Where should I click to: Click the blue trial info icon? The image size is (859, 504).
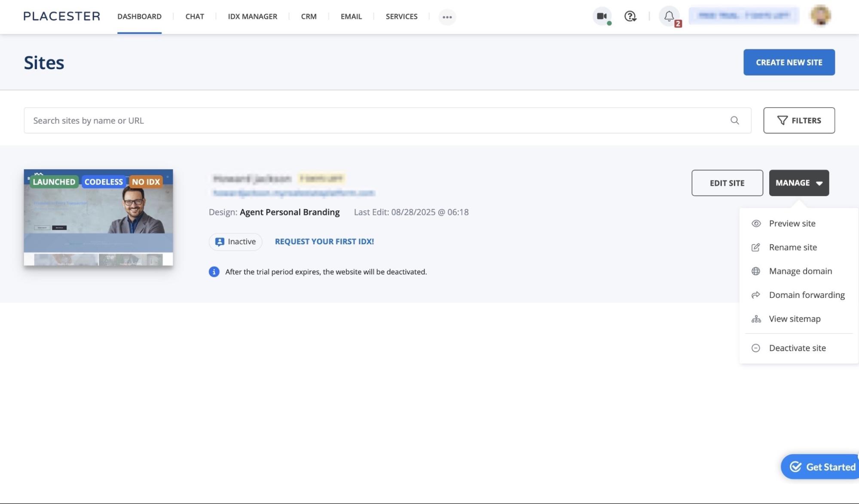point(214,272)
